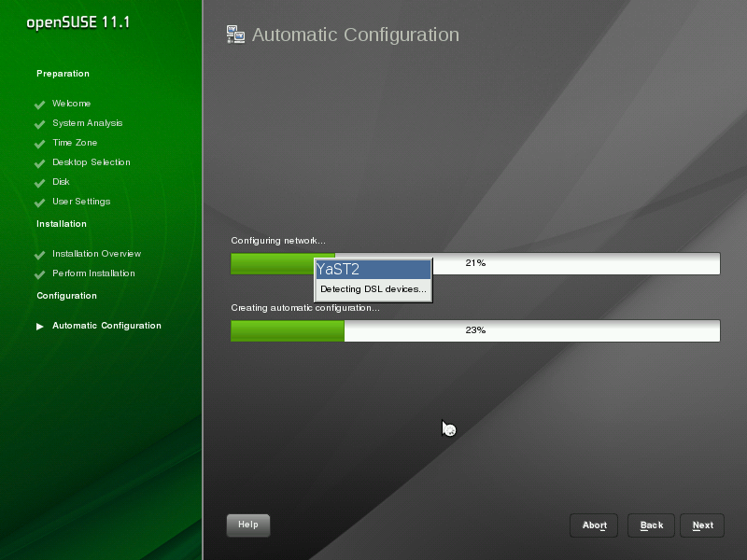
Task: Select the User Settings step label
Action: pyautogui.click(x=81, y=202)
